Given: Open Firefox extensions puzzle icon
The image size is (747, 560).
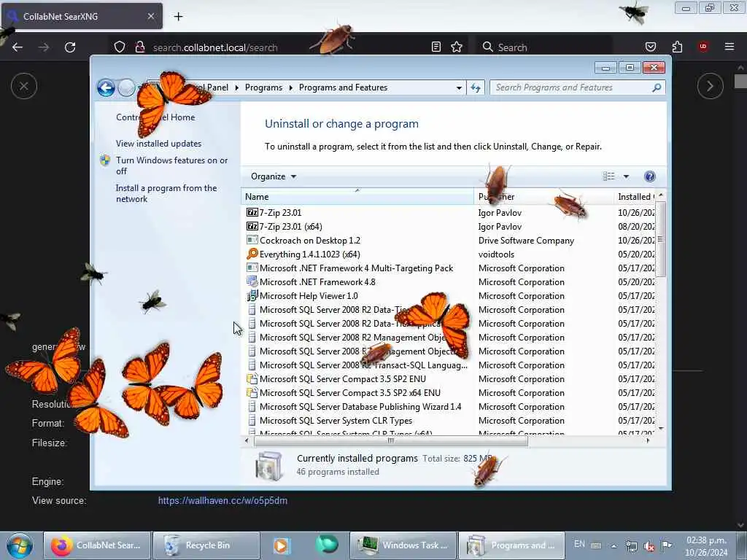Looking at the screenshot, I should coord(677,47).
